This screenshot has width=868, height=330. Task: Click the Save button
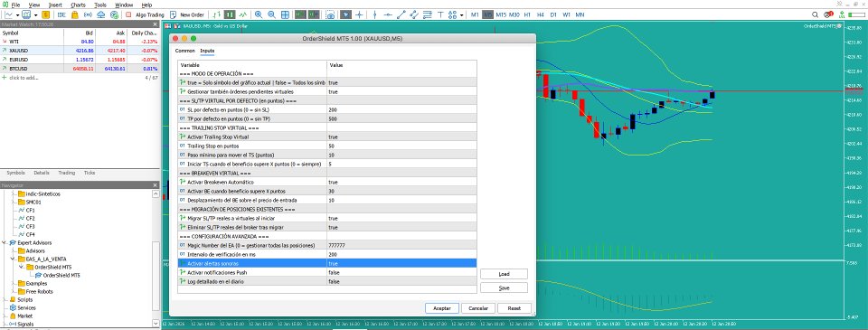pos(504,288)
